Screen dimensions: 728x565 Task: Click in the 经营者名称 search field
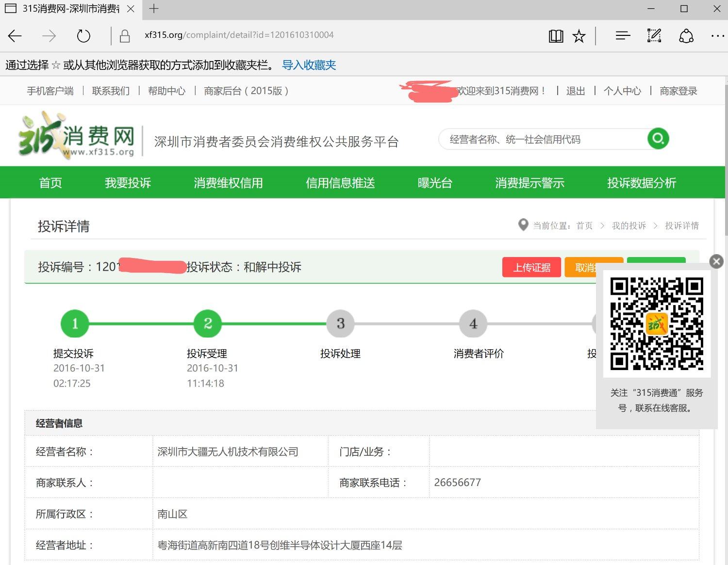click(544, 139)
